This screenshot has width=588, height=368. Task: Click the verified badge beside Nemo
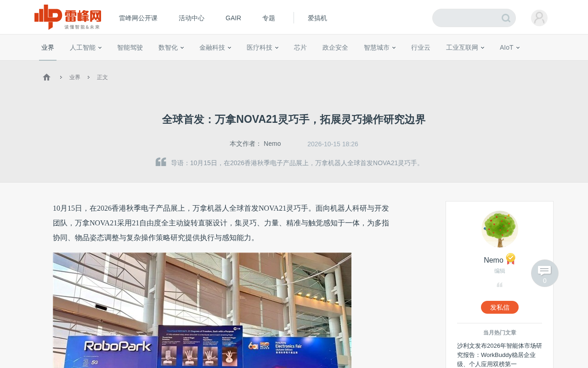pos(510,259)
